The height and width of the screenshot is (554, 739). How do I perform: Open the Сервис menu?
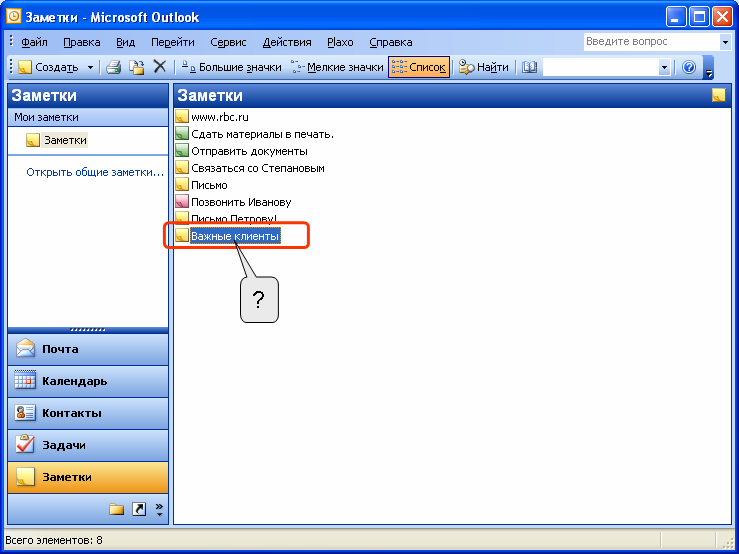click(228, 42)
